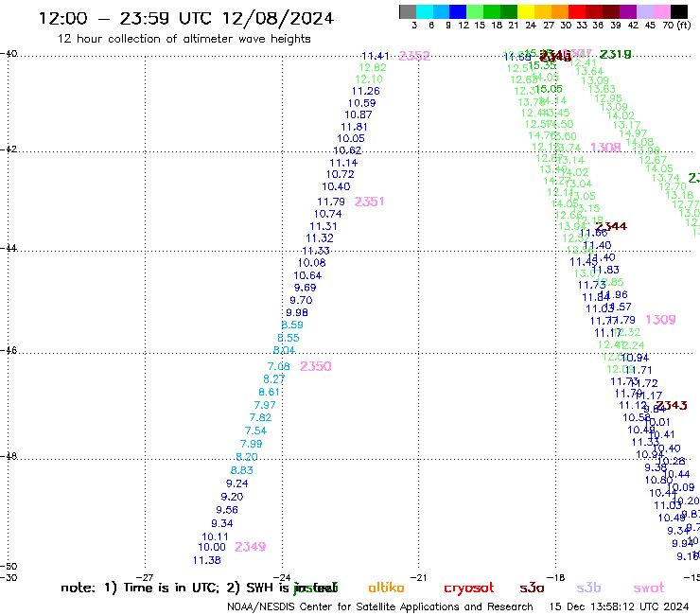The height and width of the screenshot is (615, 700).
Task: Click the yellow swatch in the color scale
Action: point(525,11)
